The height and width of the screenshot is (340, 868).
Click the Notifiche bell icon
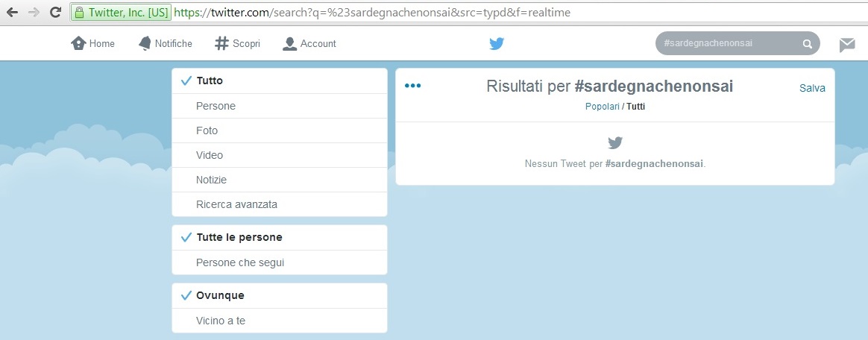145,43
